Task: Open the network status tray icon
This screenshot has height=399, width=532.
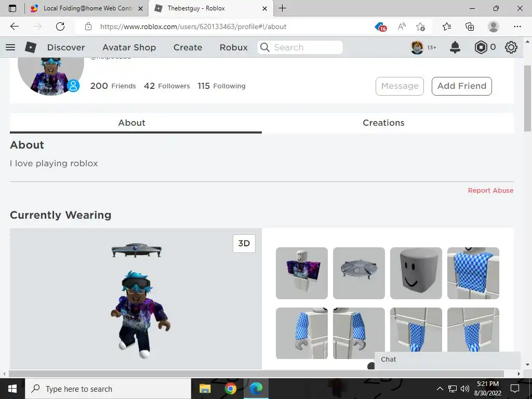Action: click(453, 389)
